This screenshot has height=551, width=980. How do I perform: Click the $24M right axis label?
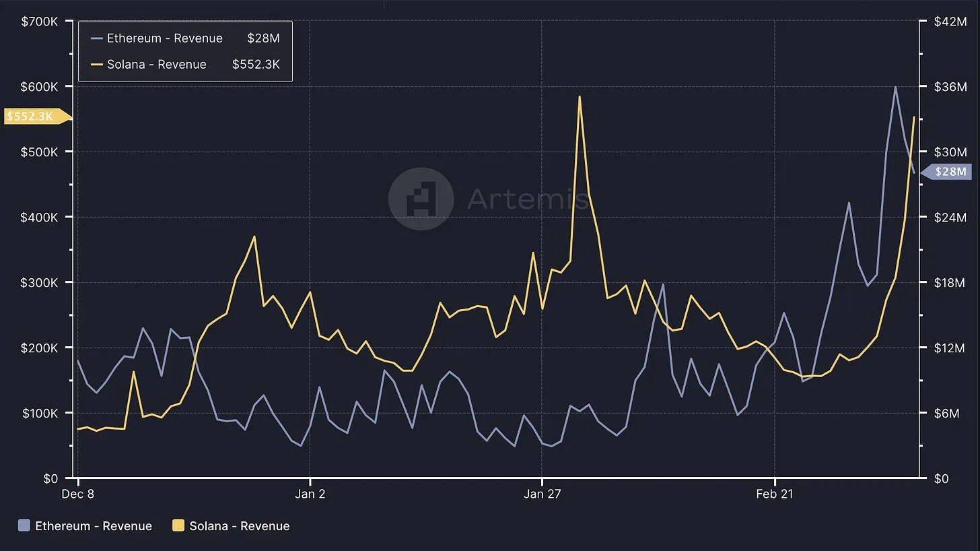(950, 218)
